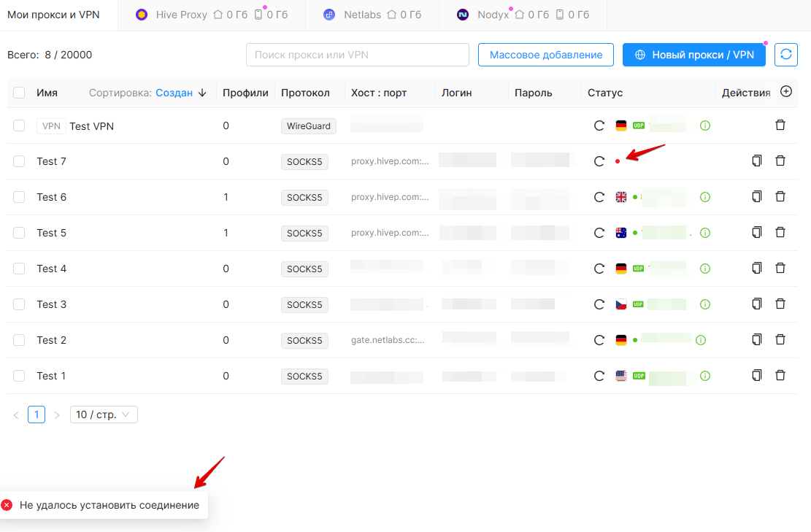Go to next page arrow

click(57, 415)
